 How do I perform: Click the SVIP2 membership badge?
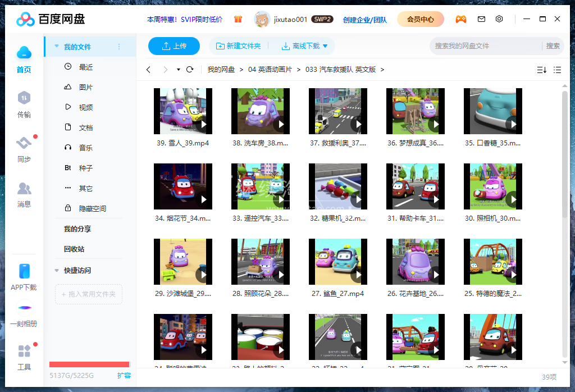point(322,19)
